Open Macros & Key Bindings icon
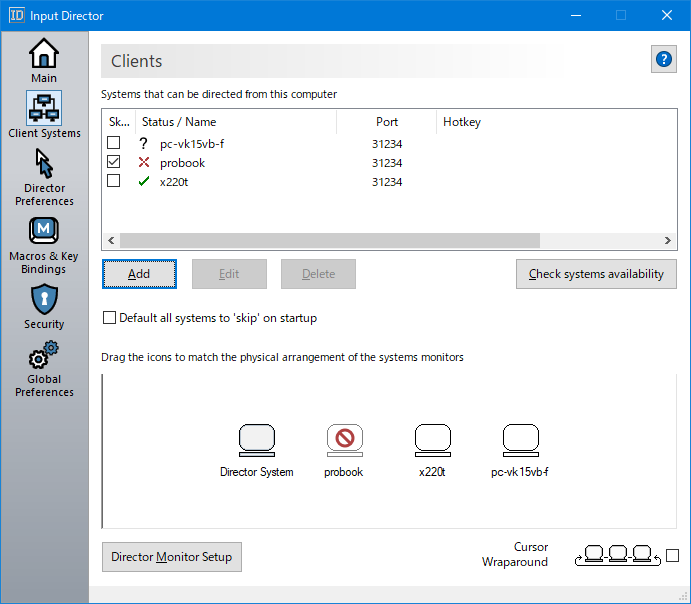The width and height of the screenshot is (691, 604). click(x=44, y=231)
